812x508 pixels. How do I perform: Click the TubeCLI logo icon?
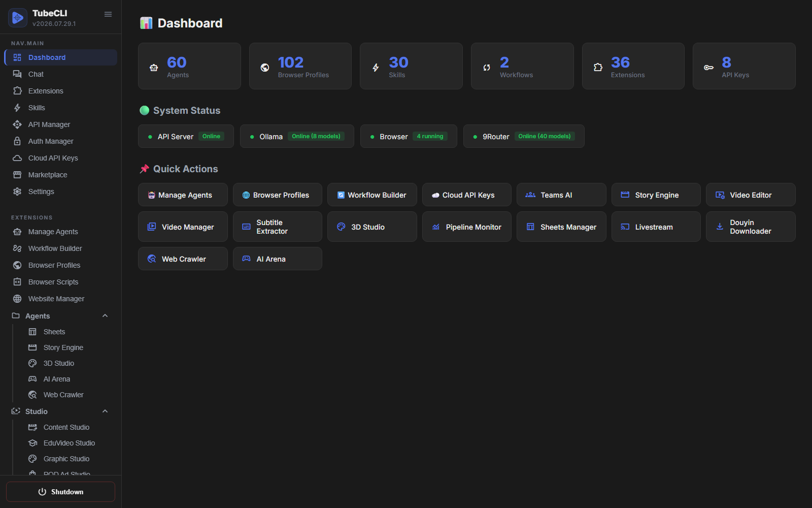coord(18,18)
